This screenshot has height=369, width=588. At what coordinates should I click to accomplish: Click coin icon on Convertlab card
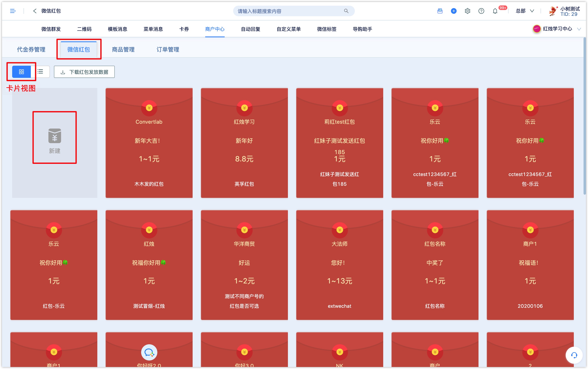pyautogui.click(x=149, y=108)
